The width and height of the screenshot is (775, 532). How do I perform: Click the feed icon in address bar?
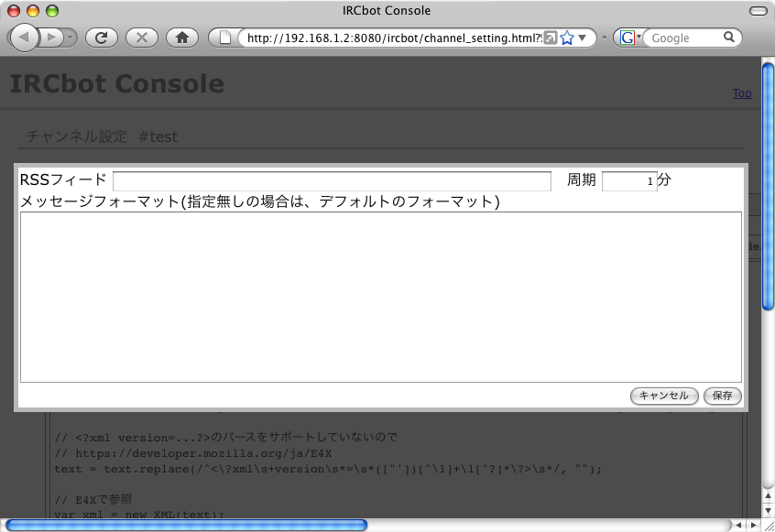tap(551, 38)
